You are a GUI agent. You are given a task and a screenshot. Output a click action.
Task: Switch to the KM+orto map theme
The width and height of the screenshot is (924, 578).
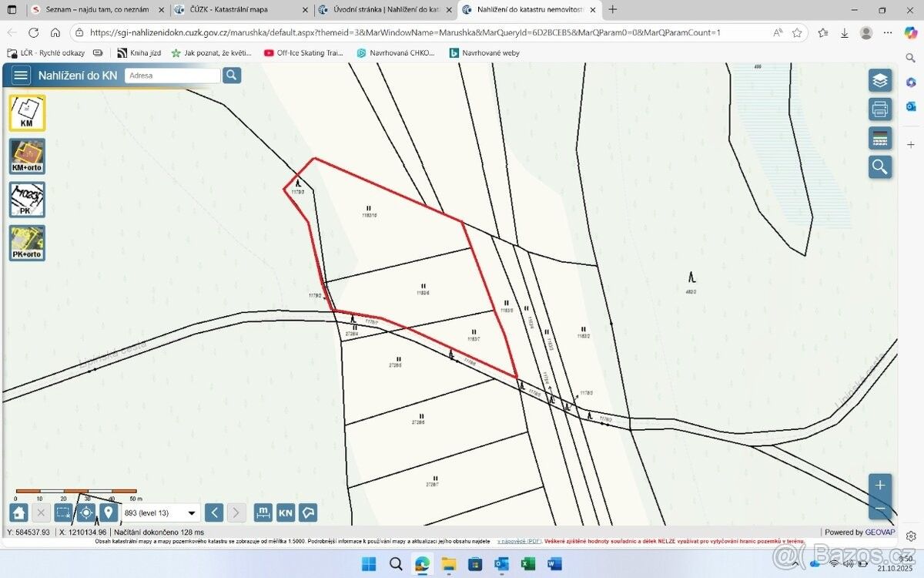click(27, 156)
